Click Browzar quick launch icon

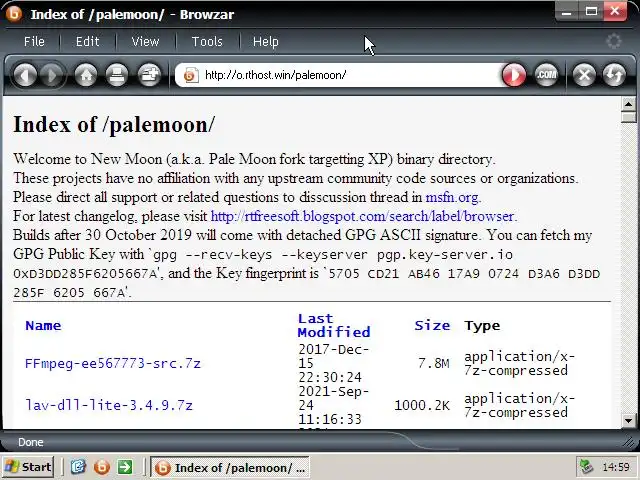click(x=102, y=467)
